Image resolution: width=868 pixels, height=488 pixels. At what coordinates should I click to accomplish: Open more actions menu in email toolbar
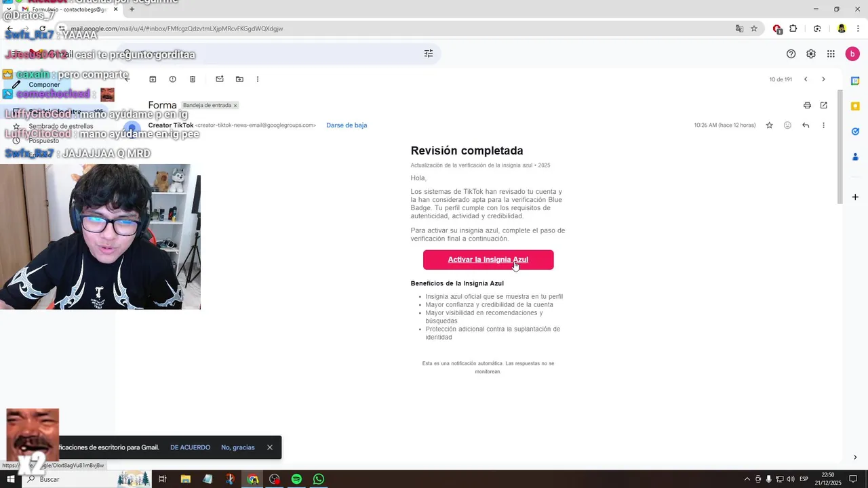click(258, 79)
